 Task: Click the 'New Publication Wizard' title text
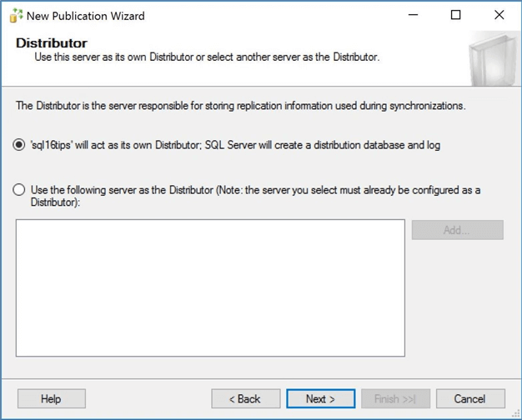[85, 16]
